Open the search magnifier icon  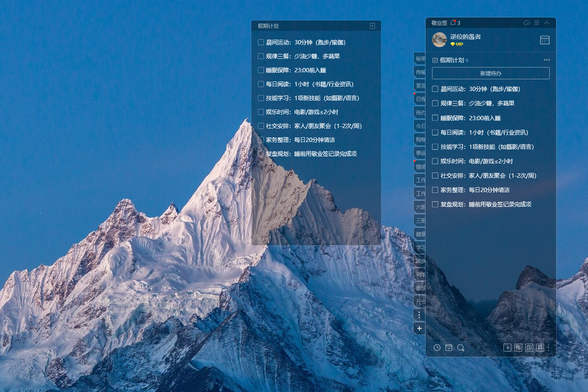tap(460, 348)
